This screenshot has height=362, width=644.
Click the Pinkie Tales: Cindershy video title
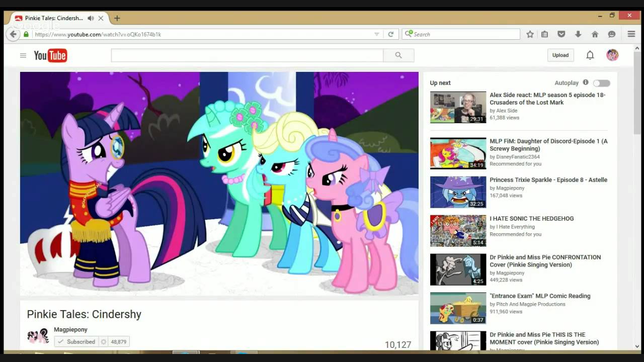point(84,314)
